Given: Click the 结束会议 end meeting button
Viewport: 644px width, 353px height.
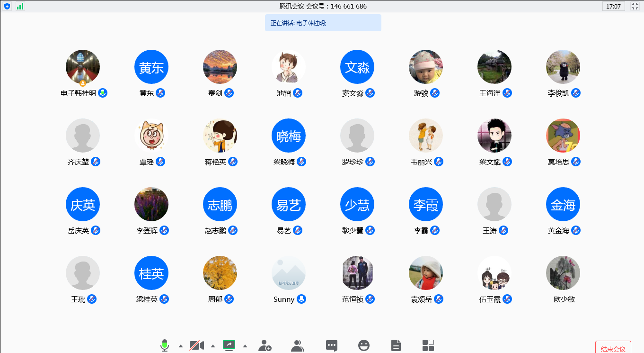Looking at the screenshot, I should coord(613,348).
